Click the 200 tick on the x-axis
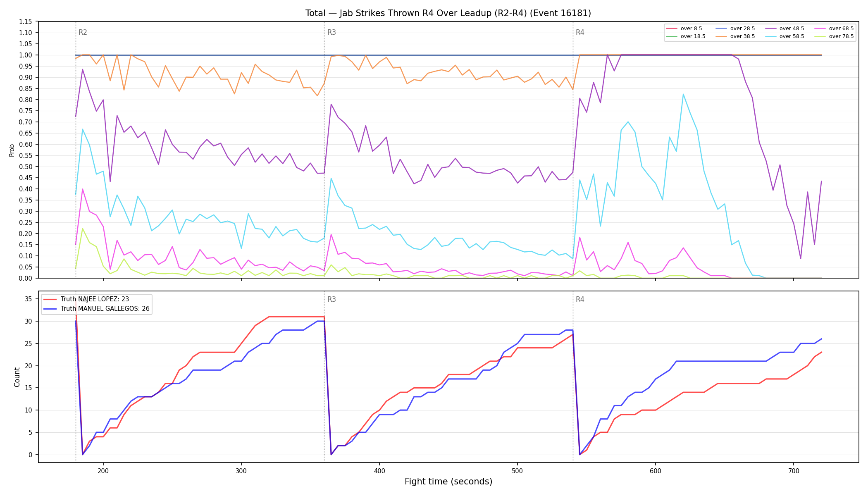This screenshot has width=868, height=496. [103, 470]
